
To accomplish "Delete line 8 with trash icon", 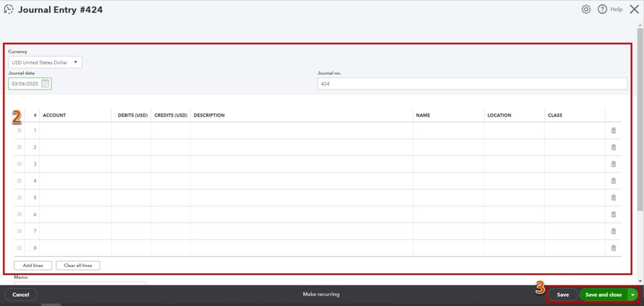I will (614, 248).
